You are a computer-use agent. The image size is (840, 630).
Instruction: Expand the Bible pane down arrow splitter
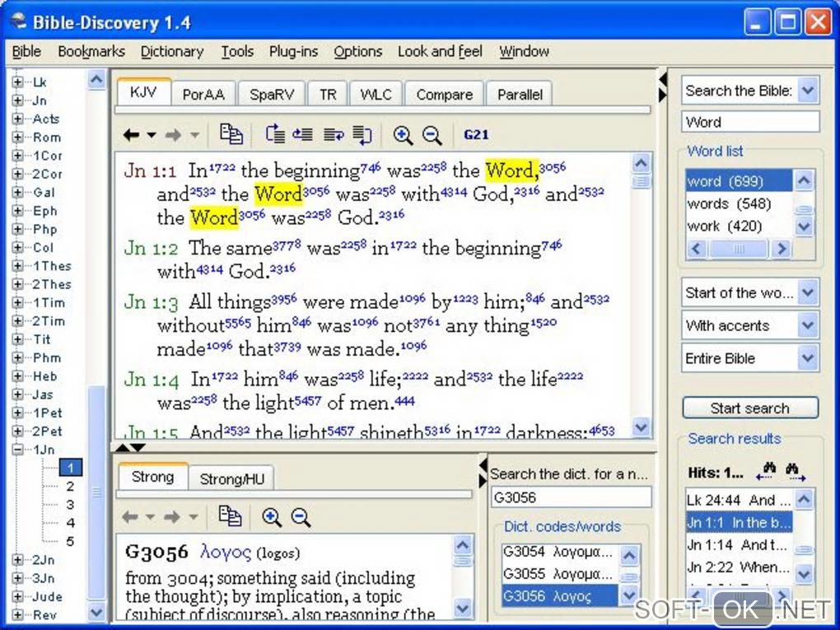tap(138, 447)
